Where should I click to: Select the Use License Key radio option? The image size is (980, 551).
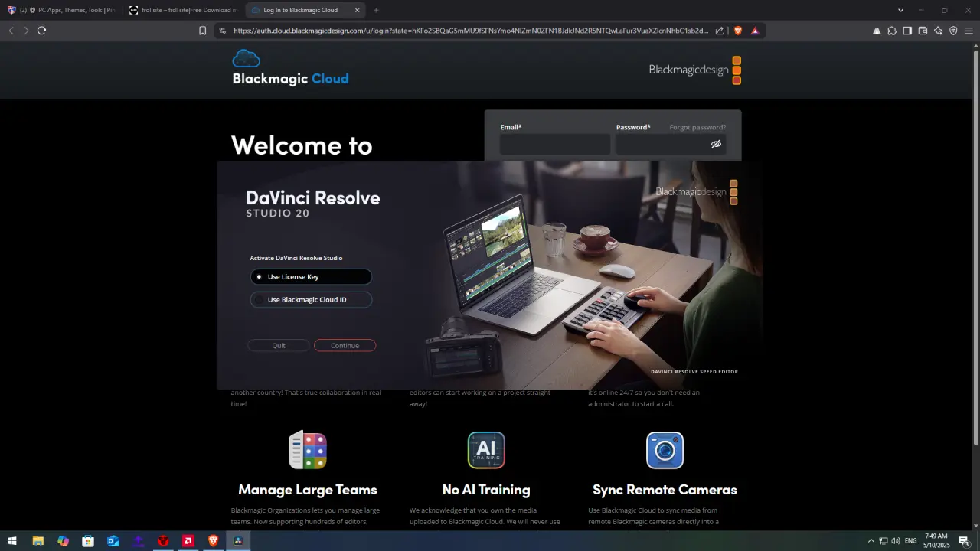[x=311, y=277]
